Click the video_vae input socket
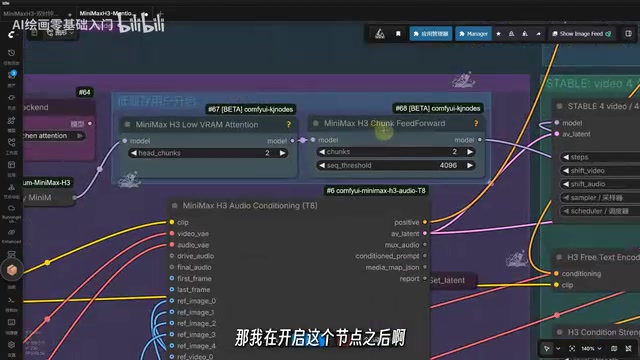 pos(172,233)
